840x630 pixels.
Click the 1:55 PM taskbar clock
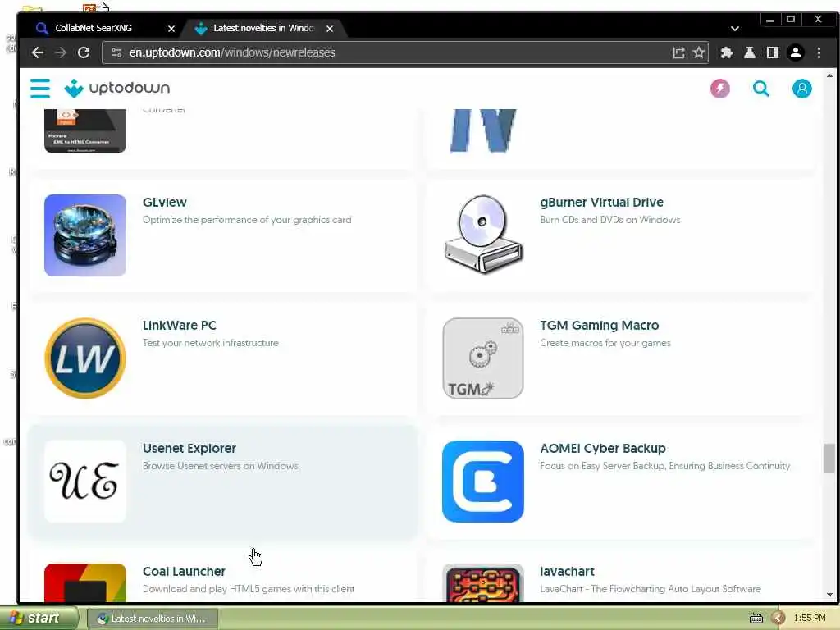point(810,619)
